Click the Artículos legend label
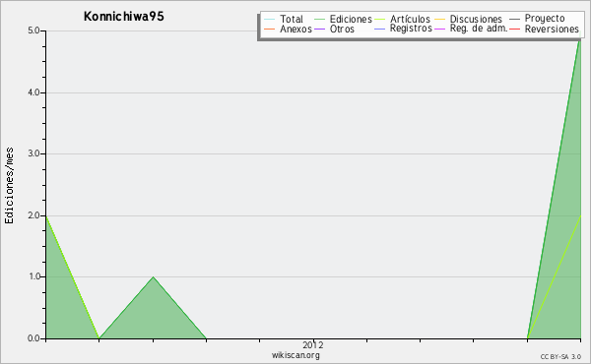This screenshot has width=591, height=364. coord(410,19)
